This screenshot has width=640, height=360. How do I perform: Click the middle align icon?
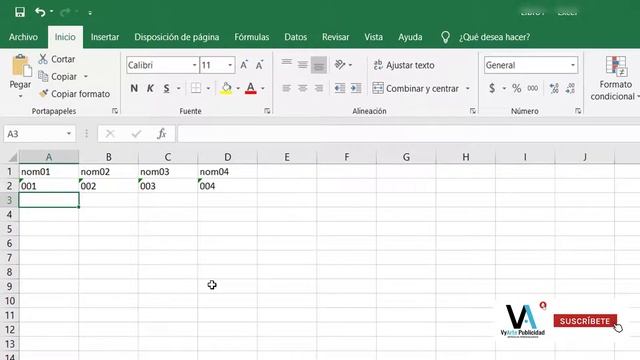tap(302, 64)
